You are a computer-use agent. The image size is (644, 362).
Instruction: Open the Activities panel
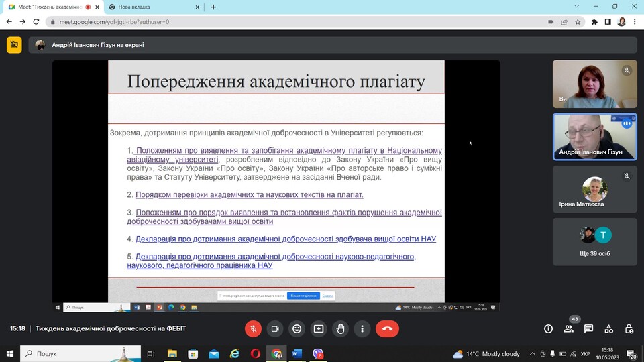click(609, 328)
